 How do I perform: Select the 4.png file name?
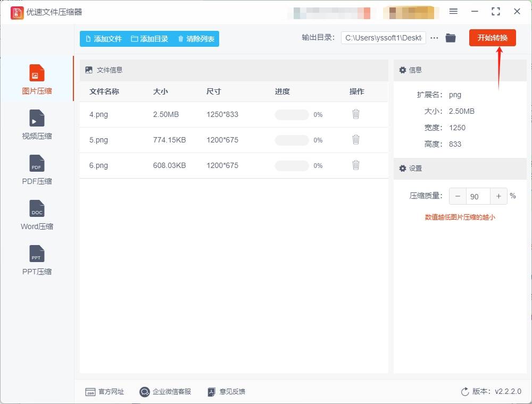(x=98, y=115)
